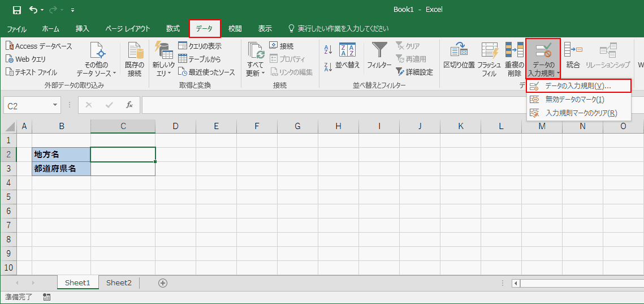Click テーブルから icon
The width and height of the screenshot is (644, 304).
pos(183,59)
